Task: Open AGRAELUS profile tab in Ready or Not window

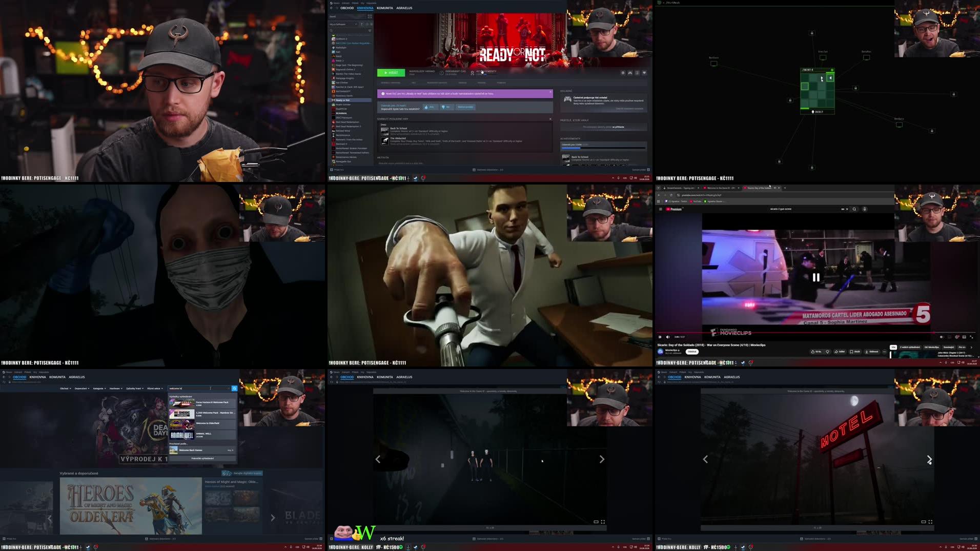Action: tap(404, 8)
